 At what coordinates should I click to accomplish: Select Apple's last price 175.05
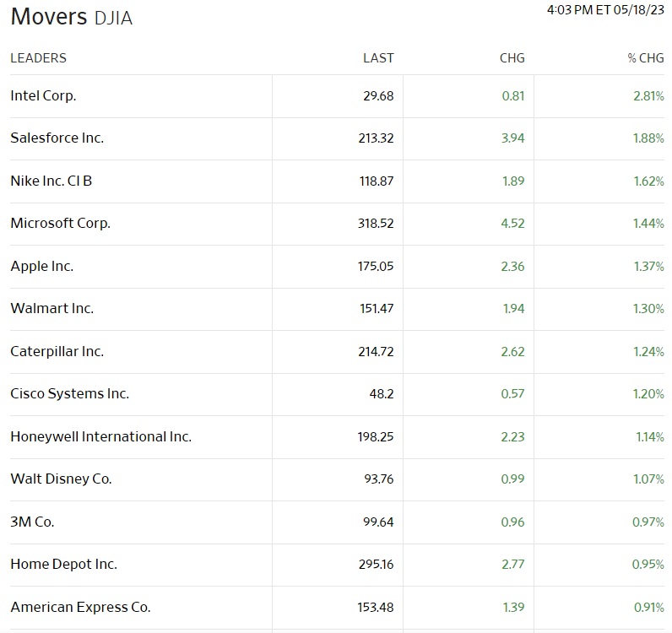pyautogui.click(x=376, y=267)
